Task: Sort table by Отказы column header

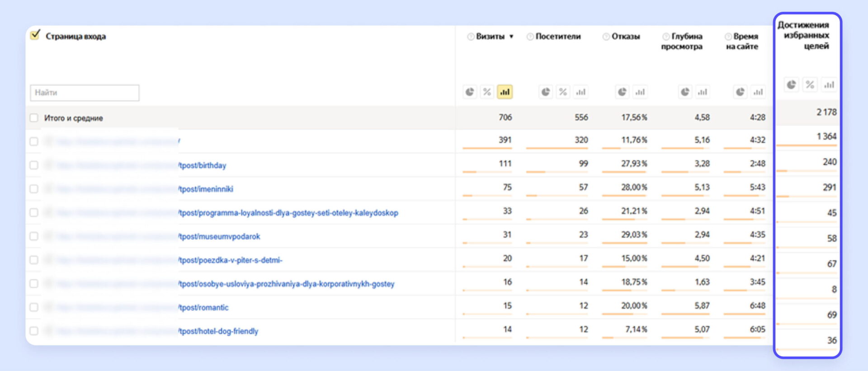Action: coord(626,37)
